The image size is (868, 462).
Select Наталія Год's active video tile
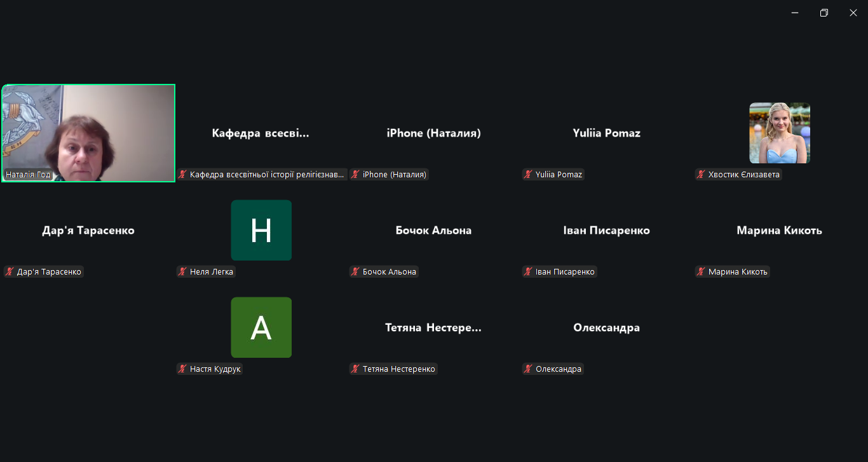88,133
